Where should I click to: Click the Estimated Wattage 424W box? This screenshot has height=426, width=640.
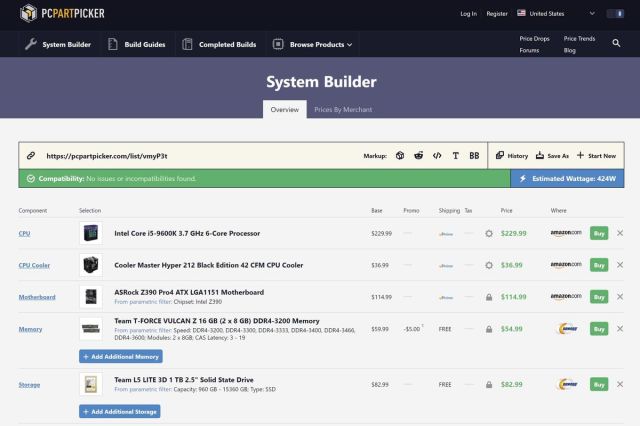(567, 179)
